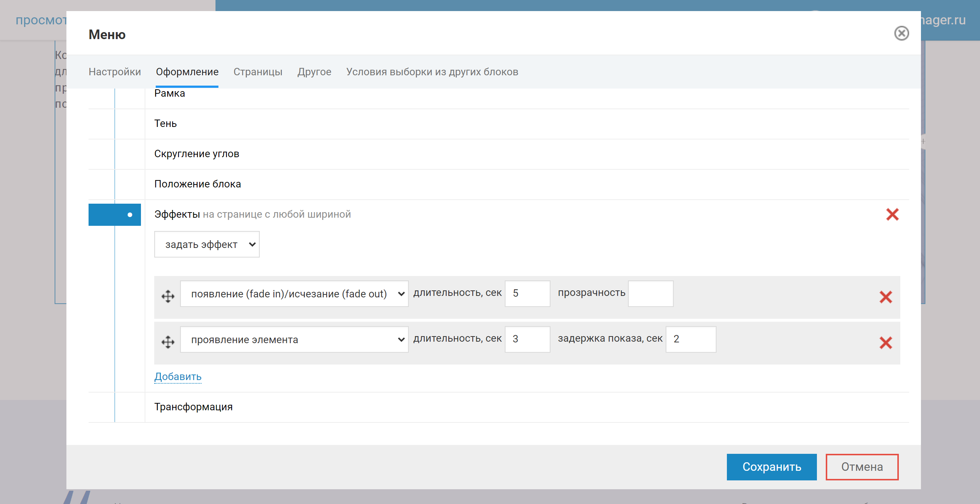Screen dimensions: 980x504
Task: Switch to the Страницы tab
Action: coord(258,72)
